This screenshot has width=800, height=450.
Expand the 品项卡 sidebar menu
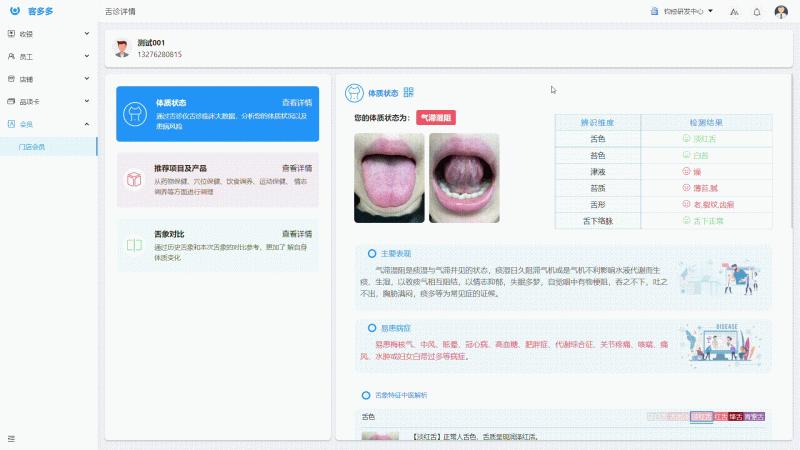(48, 102)
